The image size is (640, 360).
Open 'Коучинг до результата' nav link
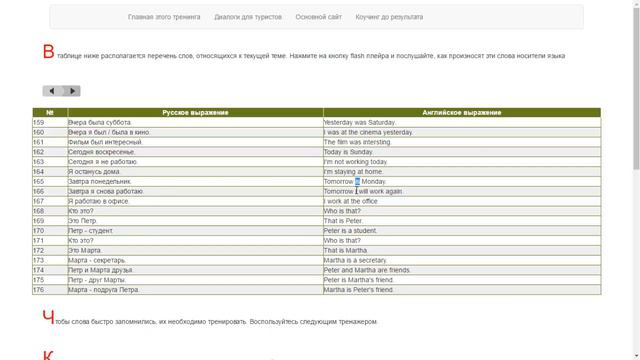(389, 17)
